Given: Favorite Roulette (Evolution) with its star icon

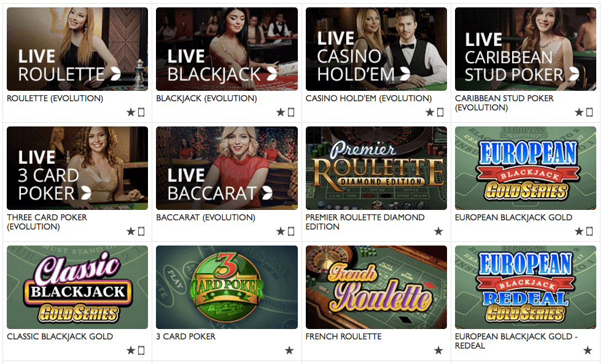Looking at the screenshot, I should tap(131, 112).
